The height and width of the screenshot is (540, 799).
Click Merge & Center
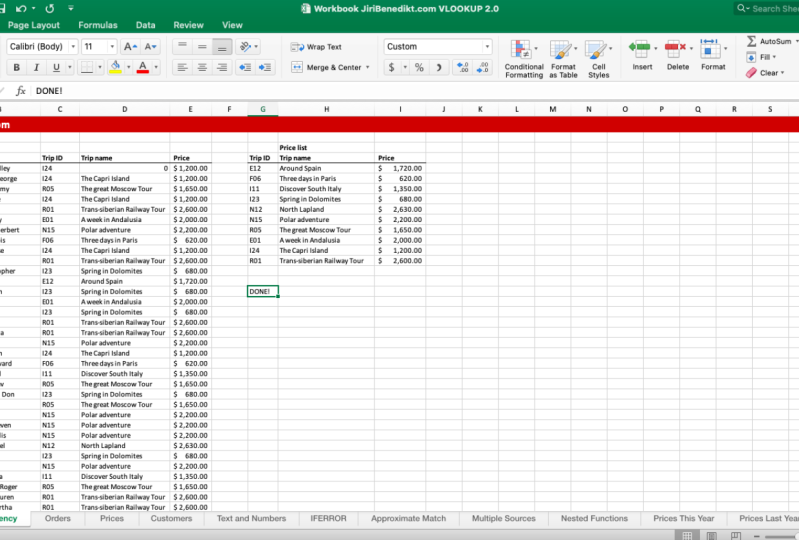point(326,67)
